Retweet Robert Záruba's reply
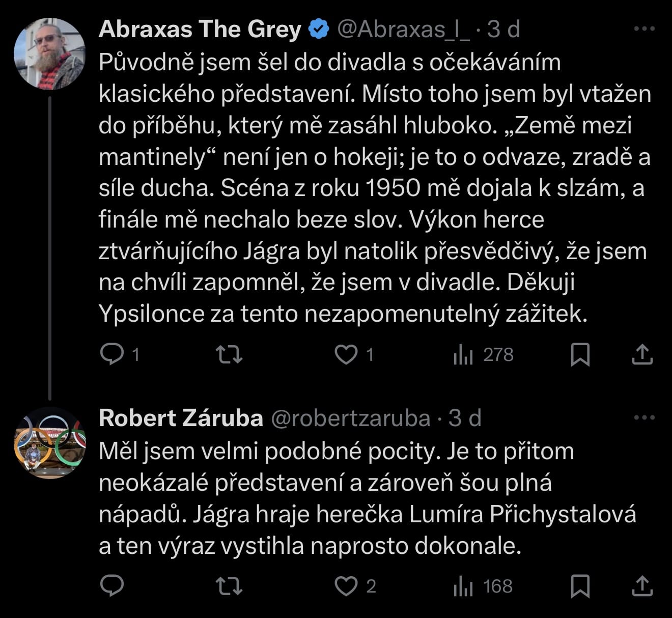Image resolution: width=672 pixels, height=618 pixels. tap(229, 586)
